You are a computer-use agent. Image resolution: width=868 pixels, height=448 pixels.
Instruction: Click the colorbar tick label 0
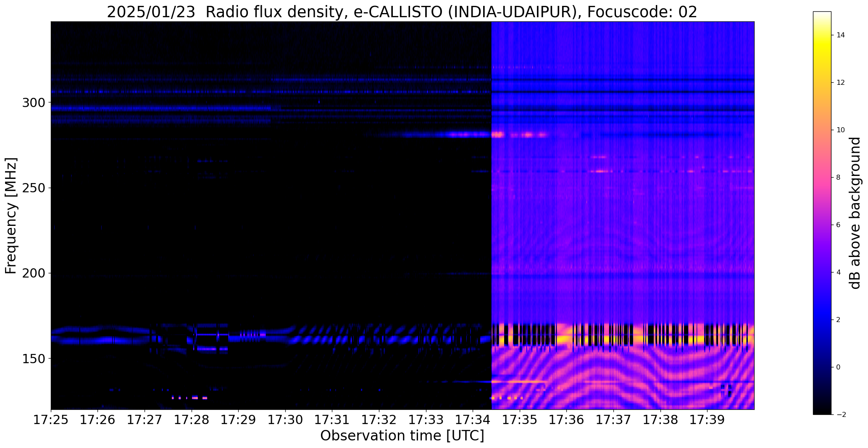pos(839,367)
